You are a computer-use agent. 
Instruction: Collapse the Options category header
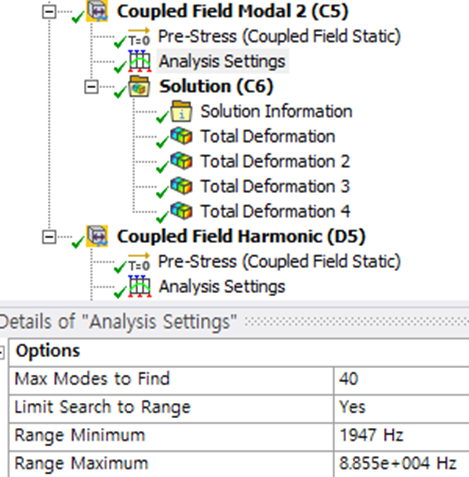pos(2,352)
